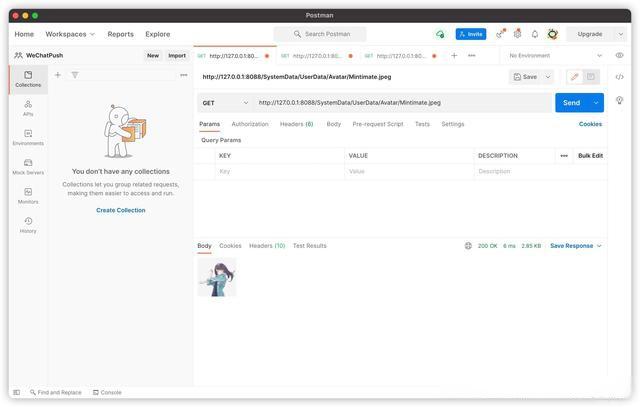Image resolution: width=640 pixels, height=407 pixels.
Task: Switch to the Authorization tab
Action: (250, 124)
